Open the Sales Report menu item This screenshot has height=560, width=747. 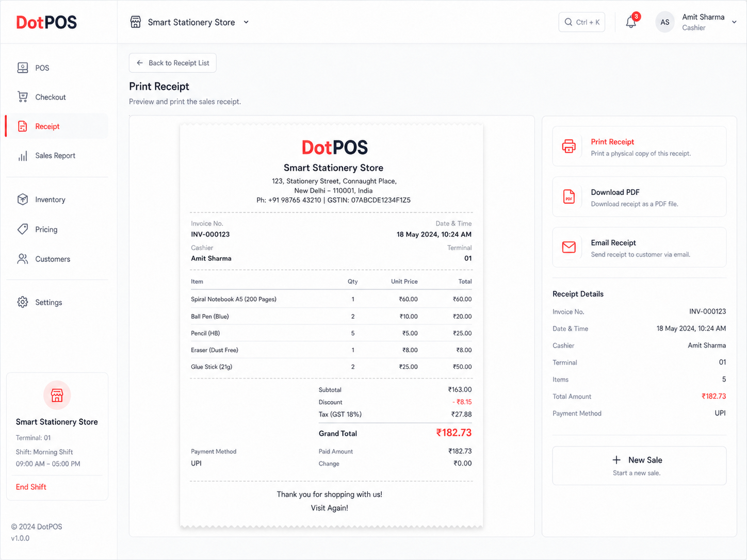pos(57,156)
